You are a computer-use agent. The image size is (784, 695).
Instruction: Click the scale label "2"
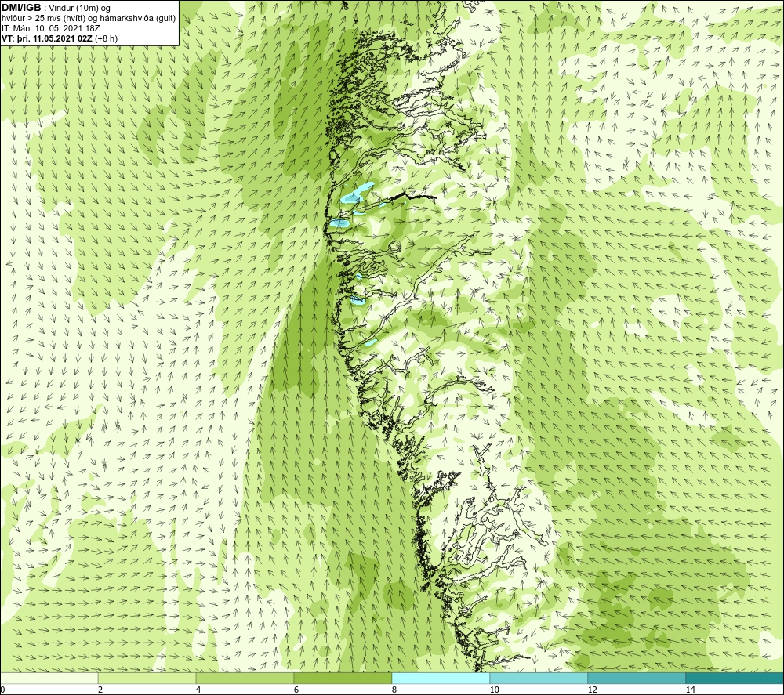(100, 690)
